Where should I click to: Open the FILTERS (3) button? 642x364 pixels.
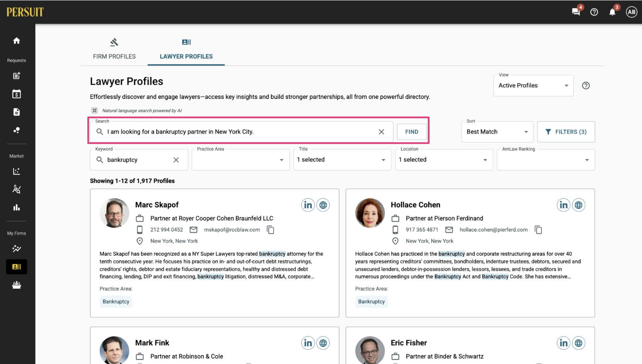pyautogui.click(x=566, y=132)
